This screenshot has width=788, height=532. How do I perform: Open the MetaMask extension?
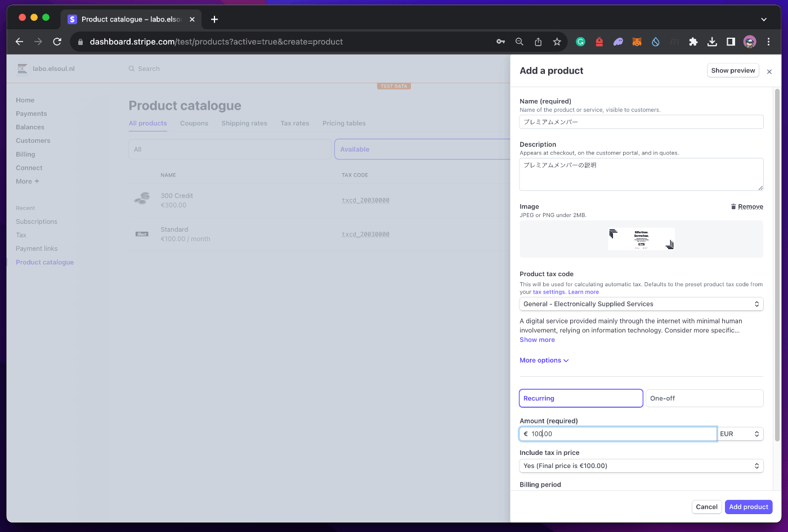pyautogui.click(x=637, y=42)
